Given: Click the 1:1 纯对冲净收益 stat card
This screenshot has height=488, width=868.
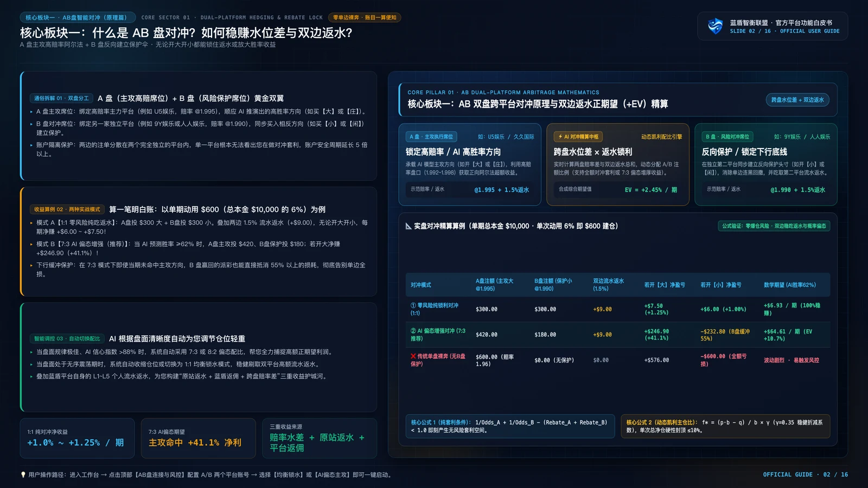Looking at the screenshot, I should click(77, 438).
